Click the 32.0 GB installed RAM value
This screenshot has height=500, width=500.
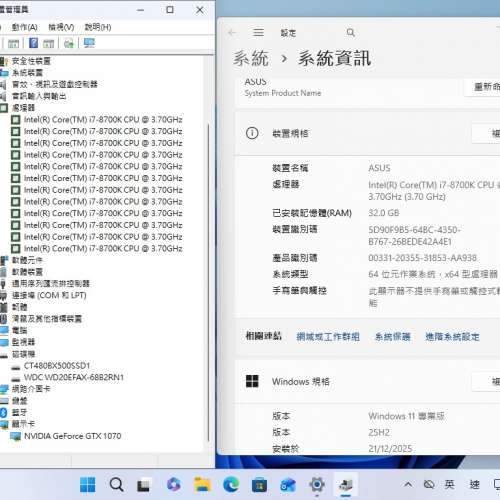(384, 213)
